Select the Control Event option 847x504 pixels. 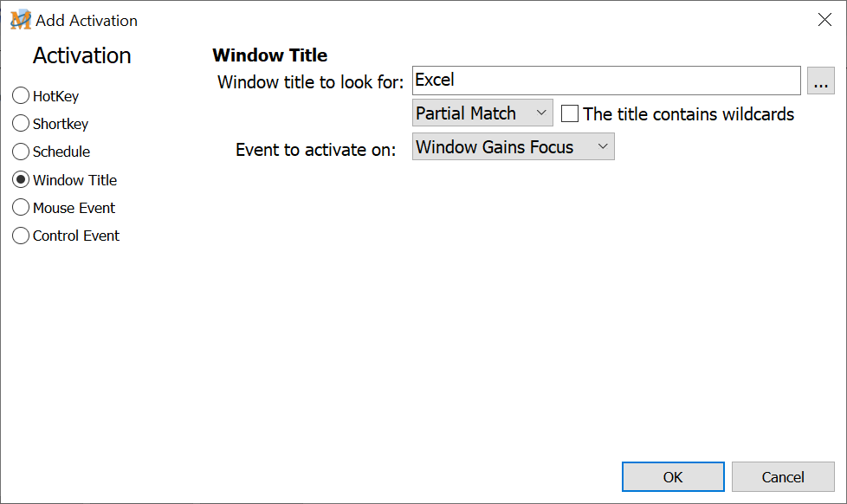(21, 236)
